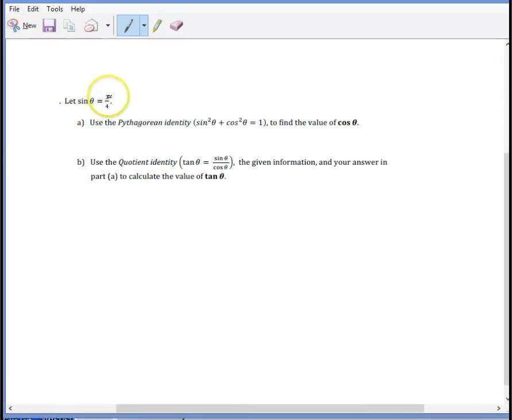The height and width of the screenshot is (420, 512).
Task: Select the Pen tool
Action: 129,25
